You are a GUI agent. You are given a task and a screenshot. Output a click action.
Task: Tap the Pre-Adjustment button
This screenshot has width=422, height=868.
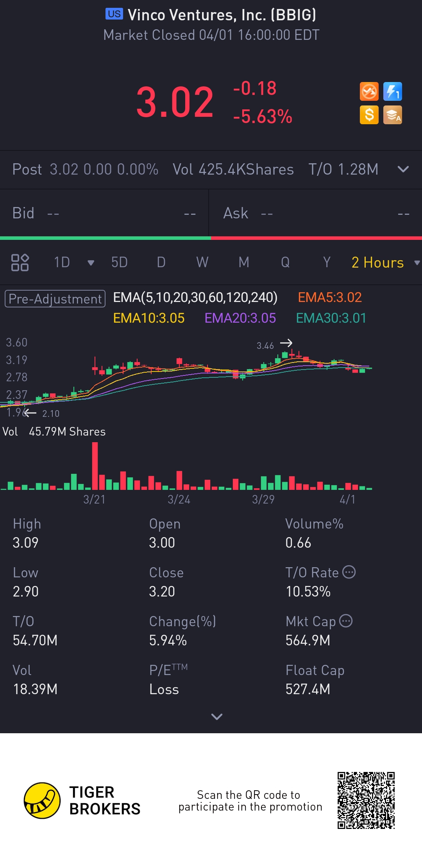pos(55,299)
